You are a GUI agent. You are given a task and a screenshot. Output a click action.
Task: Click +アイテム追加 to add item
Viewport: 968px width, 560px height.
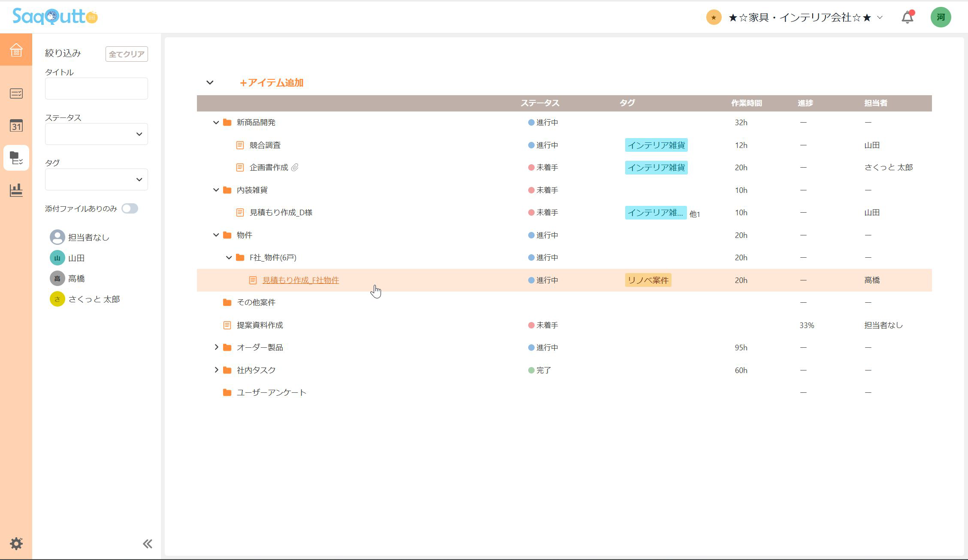[271, 83]
